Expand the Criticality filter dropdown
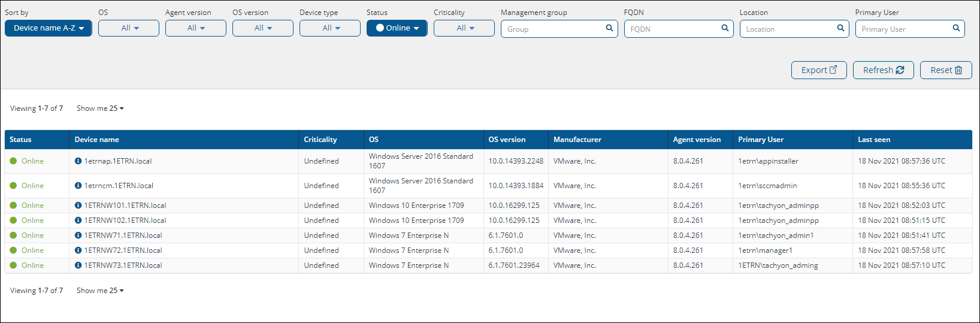Viewport: 980px width, 323px height. tap(464, 28)
